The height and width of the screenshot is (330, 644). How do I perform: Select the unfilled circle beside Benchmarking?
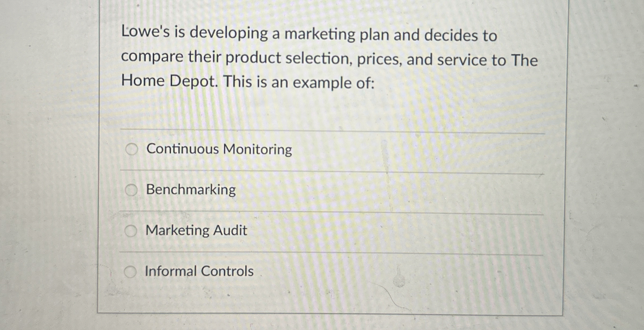pyautogui.click(x=131, y=190)
